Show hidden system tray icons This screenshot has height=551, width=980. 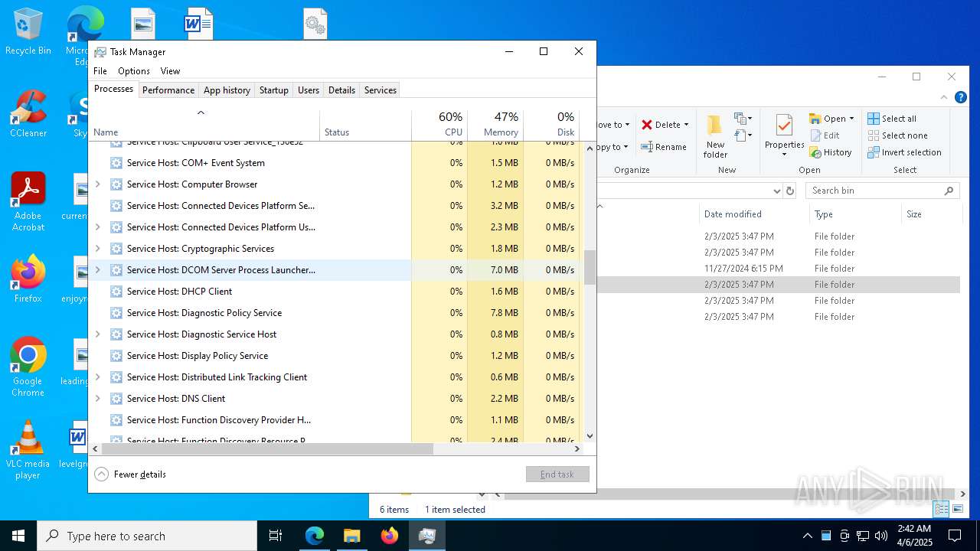tap(807, 536)
